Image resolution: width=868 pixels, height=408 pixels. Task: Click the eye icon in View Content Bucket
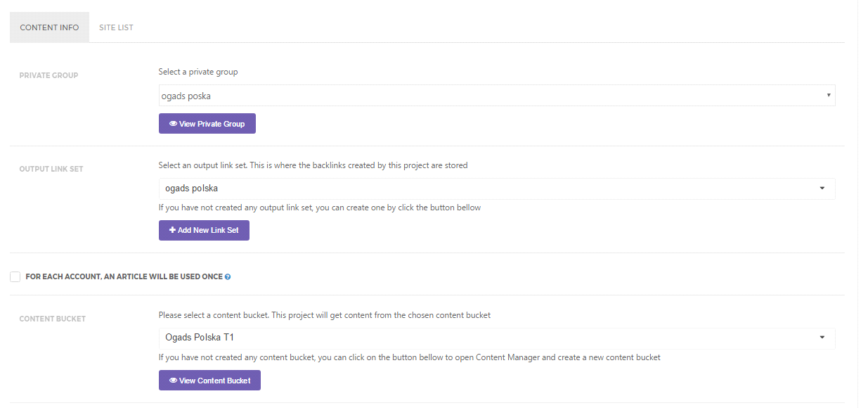[174, 381]
